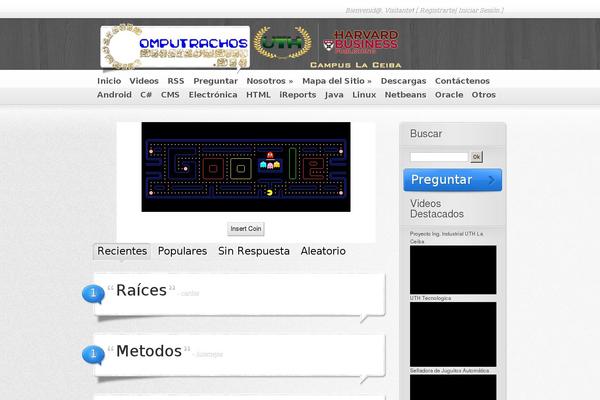600x400 pixels.
Task: Browse the Oracle category
Action: pyautogui.click(x=449, y=95)
